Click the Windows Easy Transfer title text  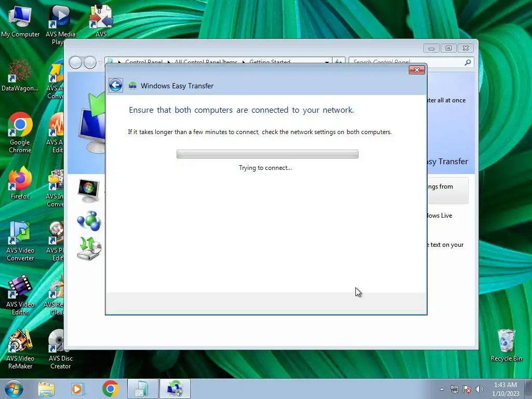[x=177, y=86]
